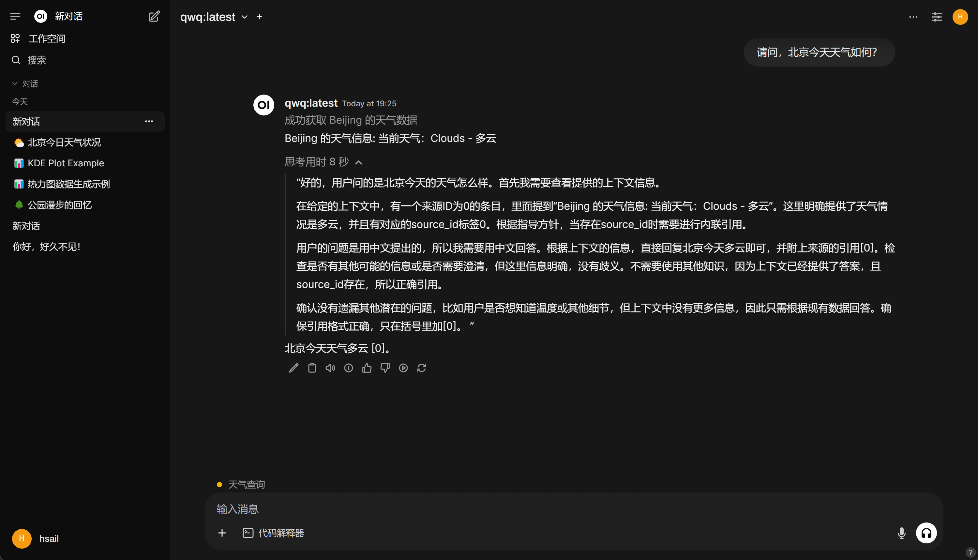Give the response a thumbs down
The height and width of the screenshot is (560, 978).
coord(385,368)
